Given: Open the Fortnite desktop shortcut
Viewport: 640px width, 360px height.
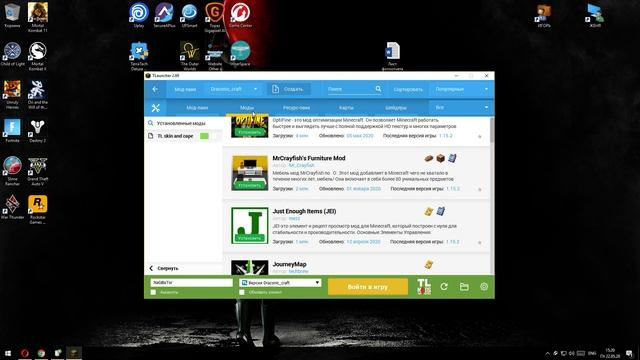Looking at the screenshot, I should click(x=12, y=131).
